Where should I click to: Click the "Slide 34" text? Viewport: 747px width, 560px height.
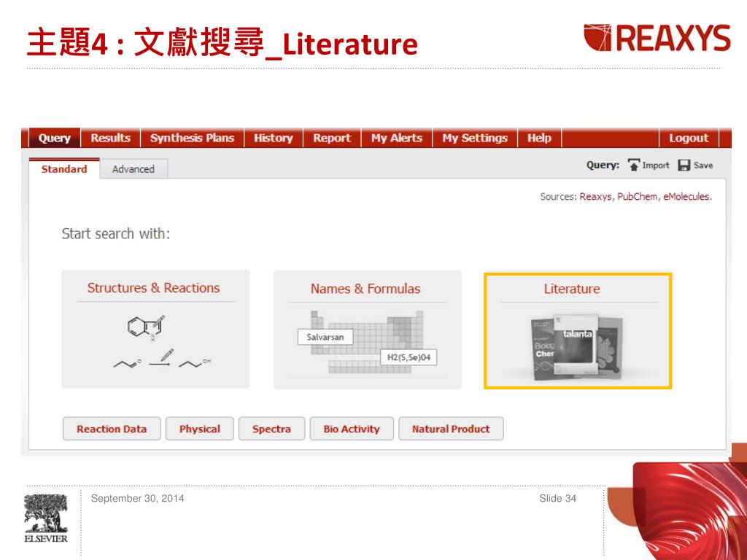pos(557,498)
